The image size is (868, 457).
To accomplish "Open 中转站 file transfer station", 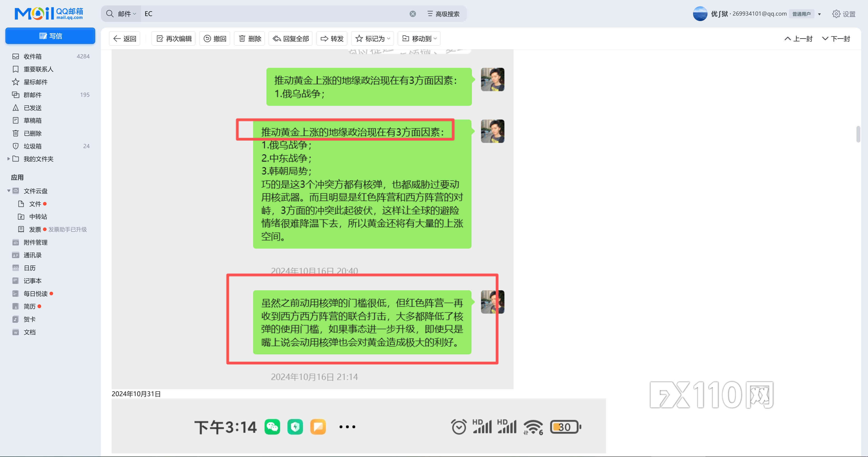I will [x=38, y=216].
